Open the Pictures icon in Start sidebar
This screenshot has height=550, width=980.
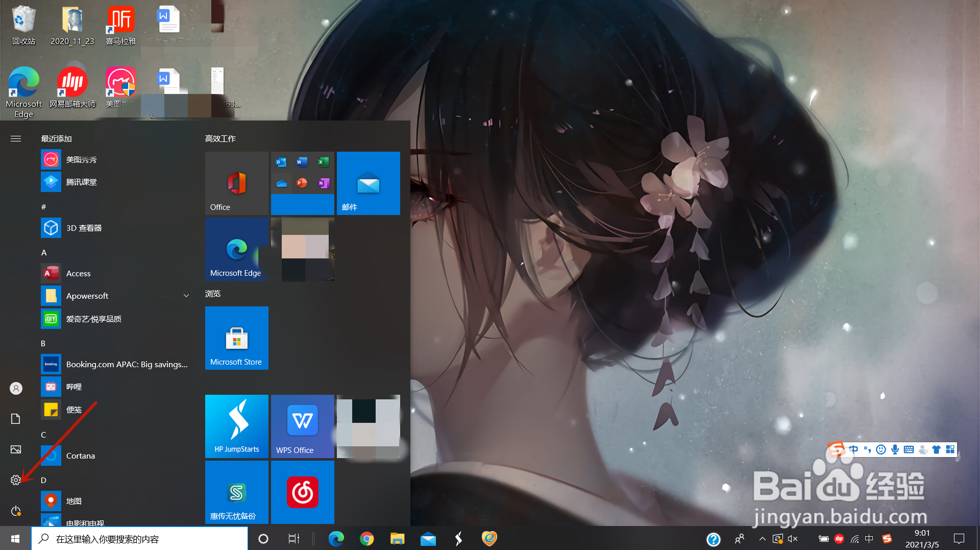tap(15, 449)
